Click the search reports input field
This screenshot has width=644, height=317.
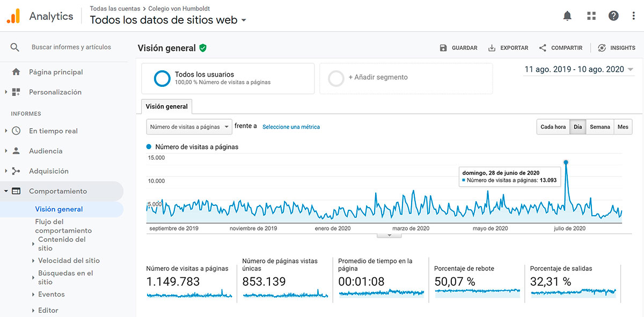click(71, 47)
